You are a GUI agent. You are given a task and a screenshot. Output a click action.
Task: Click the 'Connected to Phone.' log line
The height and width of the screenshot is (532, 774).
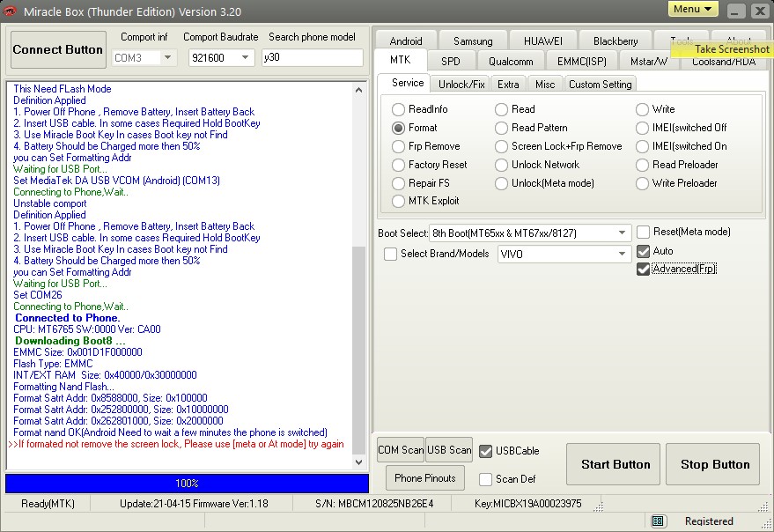68,318
